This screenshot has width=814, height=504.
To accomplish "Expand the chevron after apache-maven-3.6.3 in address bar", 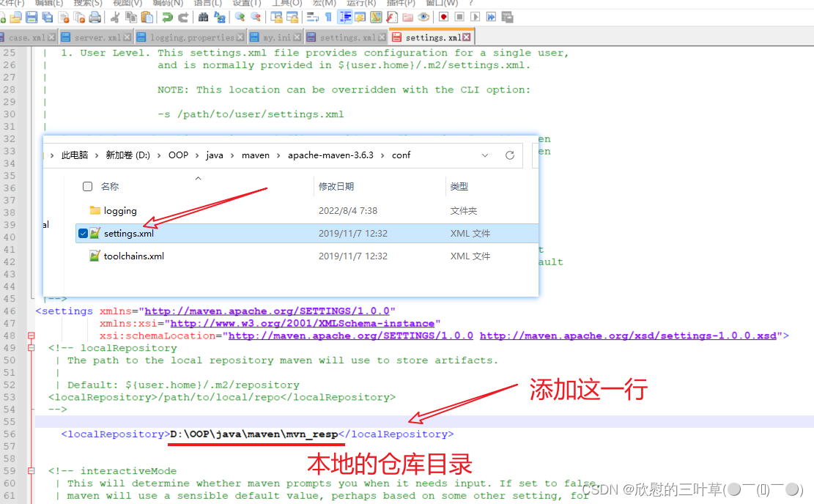I will (x=382, y=155).
